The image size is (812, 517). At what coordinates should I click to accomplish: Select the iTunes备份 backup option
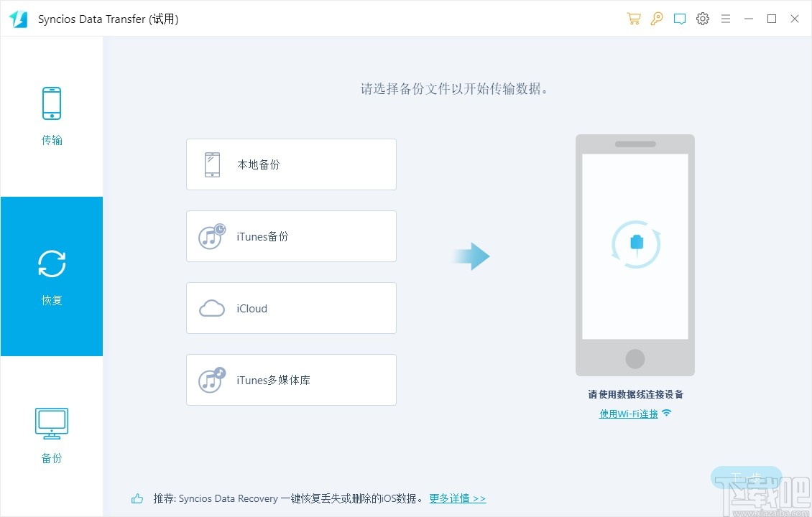291,236
